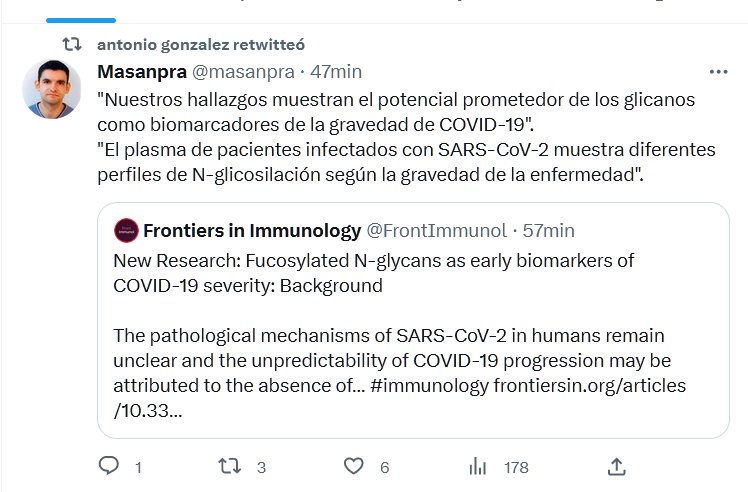Image resolution: width=748 pixels, height=492 pixels.
Task: Click the @FrontImmunol handle
Action: (x=436, y=231)
